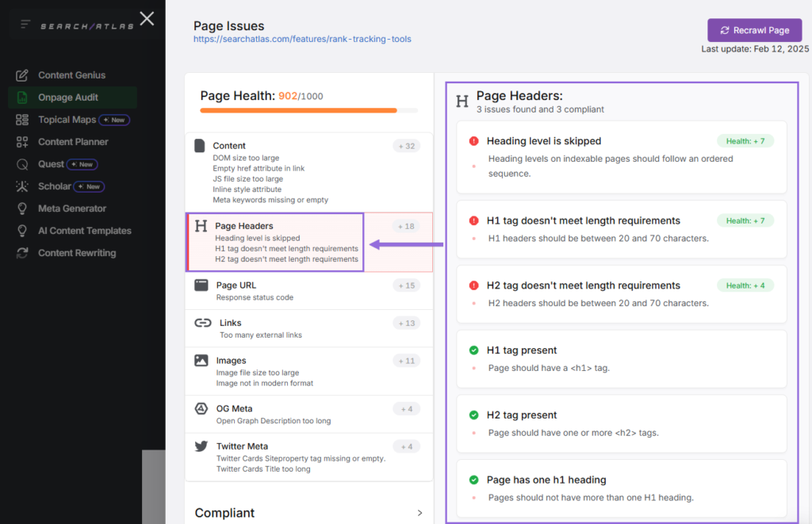Open the Heading level is skipped issue card

point(622,157)
